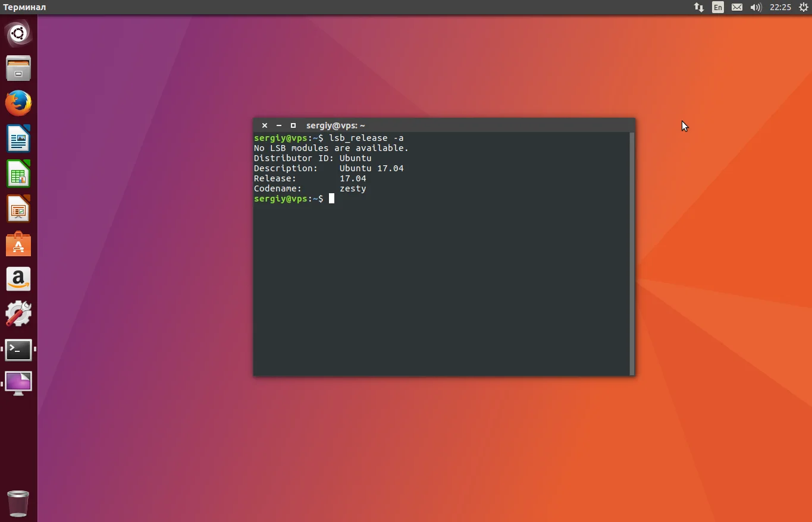
Task: Open the messaging envelope indicator
Action: [737, 7]
